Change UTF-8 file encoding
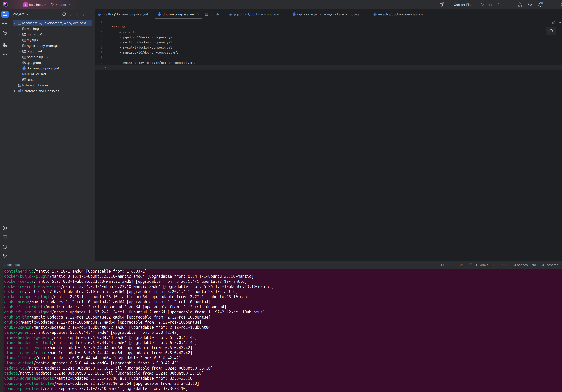Screen dimensions: 562x392 [x=505, y=265]
